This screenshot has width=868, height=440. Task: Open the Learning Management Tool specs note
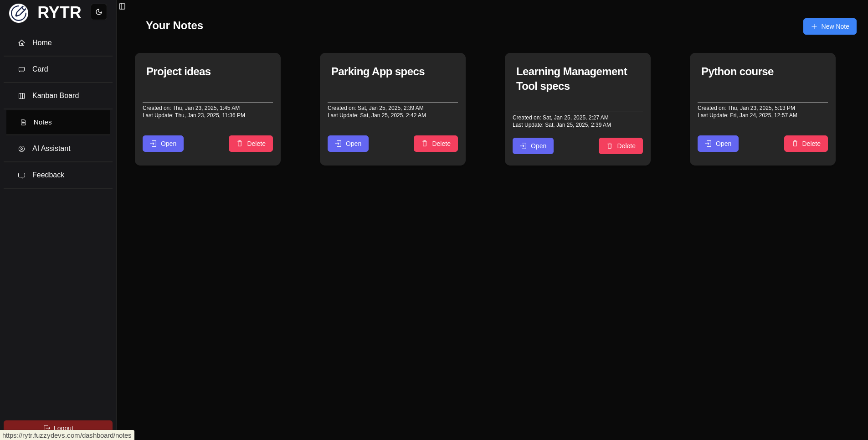[x=533, y=146]
